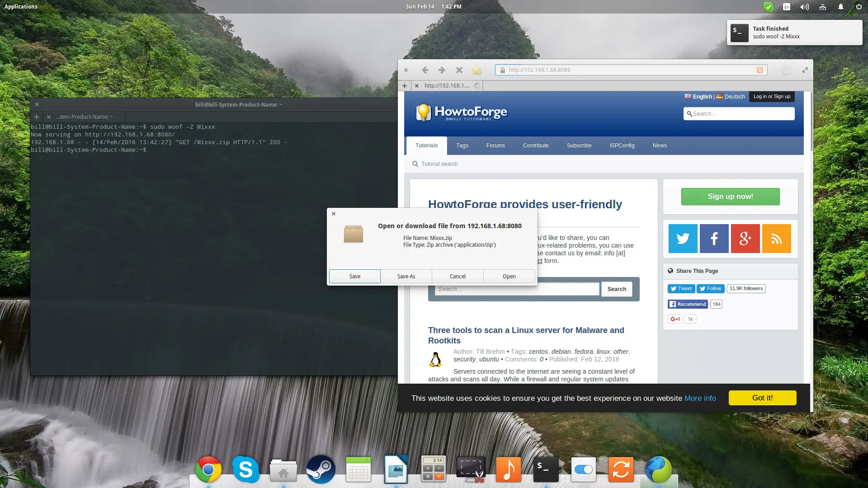Go back using browser back arrow
The width and height of the screenshot is (868, 488).
tap(425, 70)
